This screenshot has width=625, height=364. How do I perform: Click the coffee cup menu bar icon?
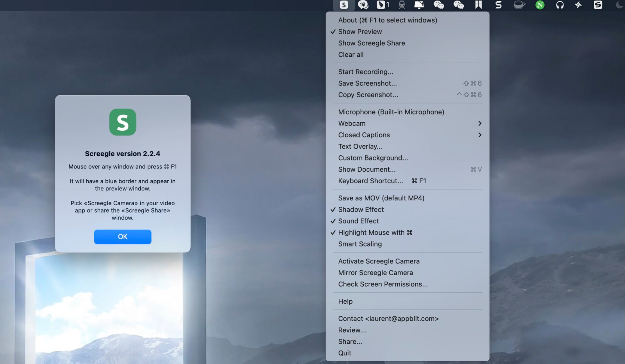tap(519, 5)
